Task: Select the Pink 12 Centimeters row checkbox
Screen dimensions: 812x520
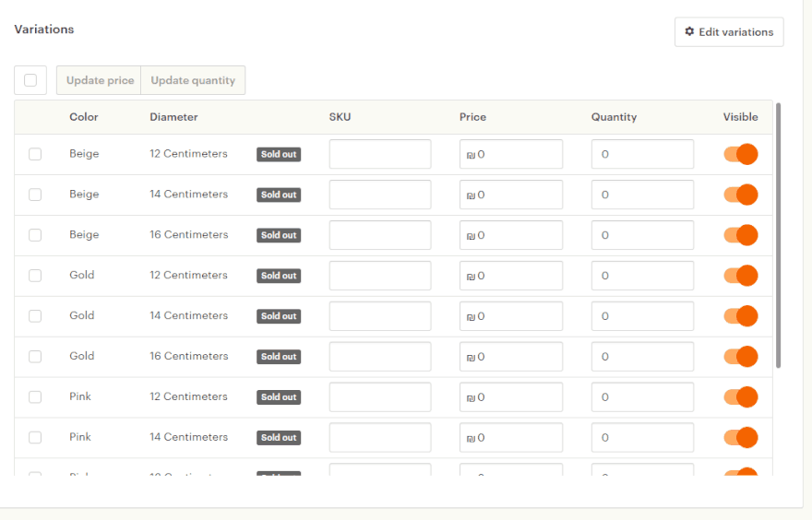Action: point(35,397)
